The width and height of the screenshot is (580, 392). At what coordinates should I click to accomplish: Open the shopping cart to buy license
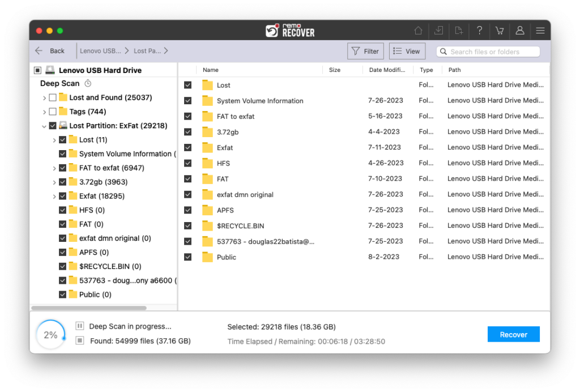point(500,31)
